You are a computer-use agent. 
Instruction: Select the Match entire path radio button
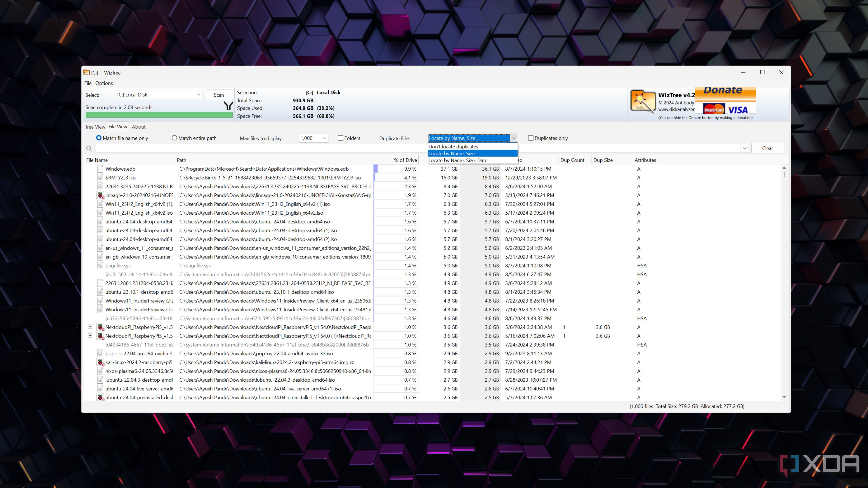[174, 138]
